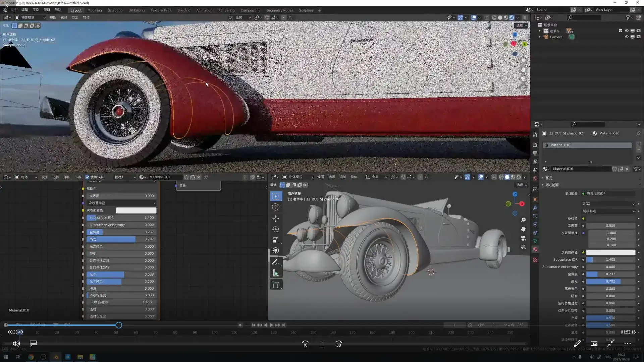Select the Rotate tool in lower viewport

276,230
